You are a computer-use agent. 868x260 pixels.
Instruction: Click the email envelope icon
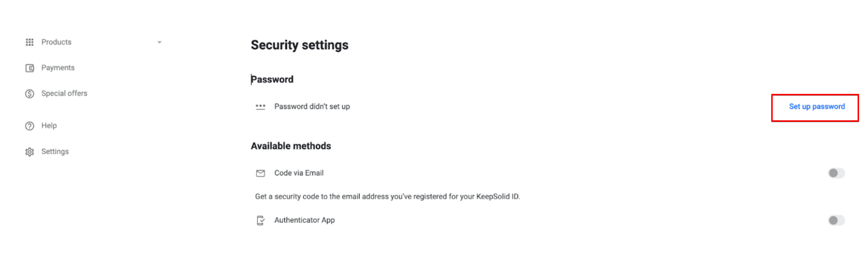coord(260,173)
